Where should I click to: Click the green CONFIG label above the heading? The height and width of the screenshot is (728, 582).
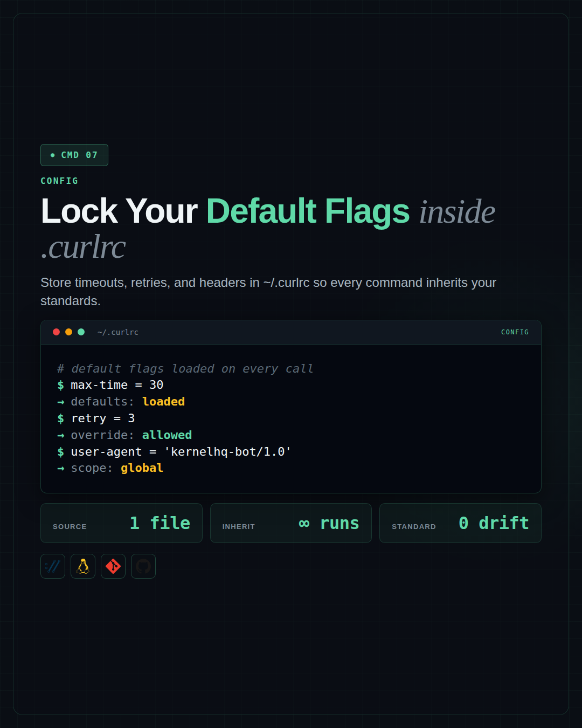click(59, 181)
